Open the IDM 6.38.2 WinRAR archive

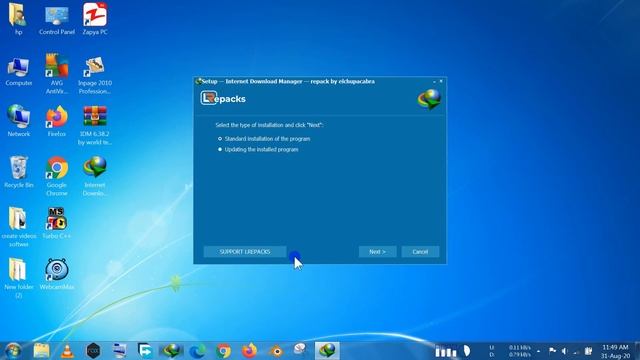pos(95,125)
